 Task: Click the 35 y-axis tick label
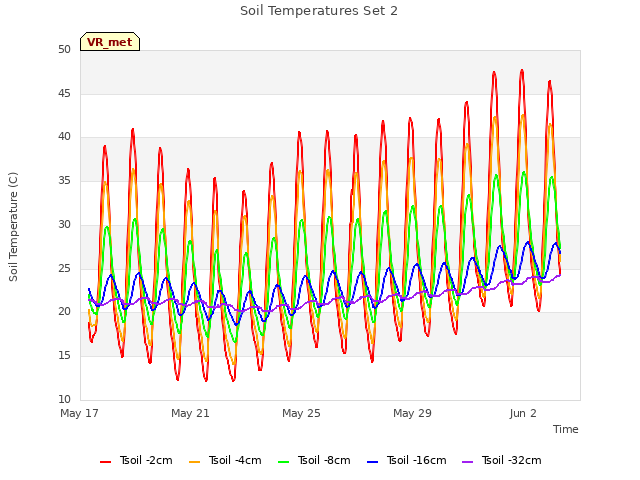click(64, 180)
